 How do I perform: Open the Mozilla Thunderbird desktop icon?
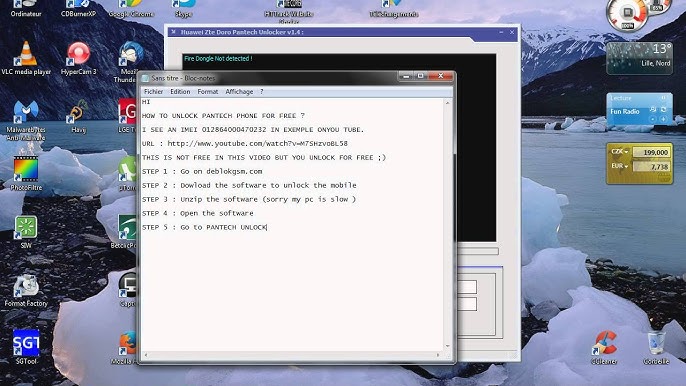coord(128,62)
